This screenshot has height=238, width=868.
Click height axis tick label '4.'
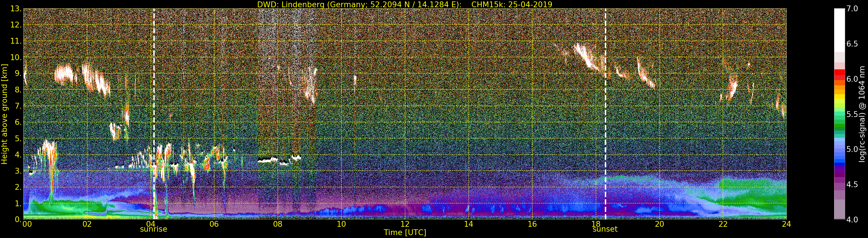tap(18, 155)
